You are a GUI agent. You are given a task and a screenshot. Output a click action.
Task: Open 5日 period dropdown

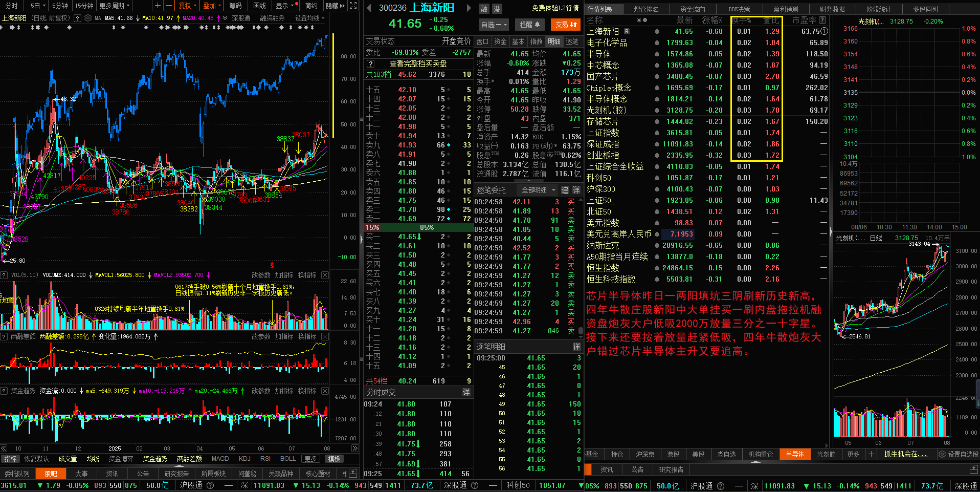click(x=38, y=6)
